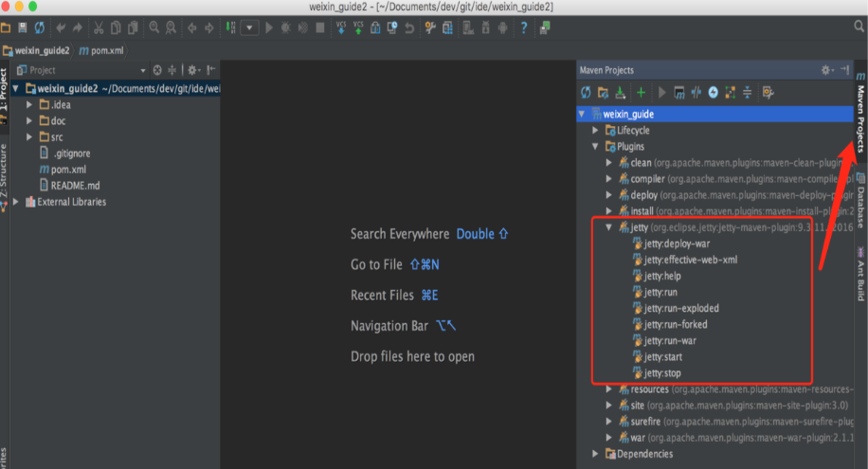Click the Debug bug icon

click(285, 27)
